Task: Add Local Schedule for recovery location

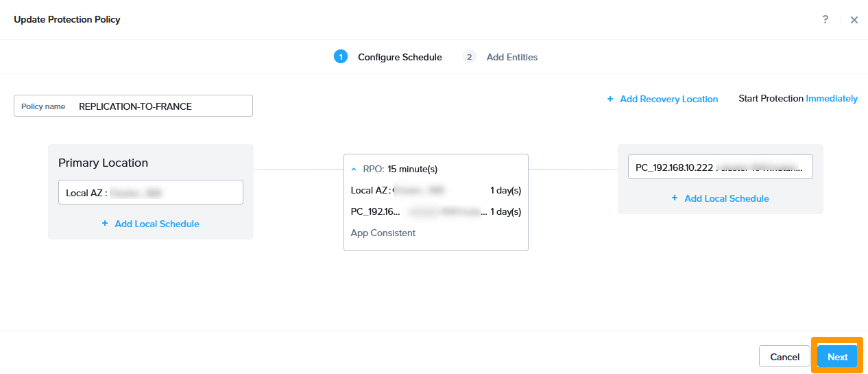Action: click(727, 198)
